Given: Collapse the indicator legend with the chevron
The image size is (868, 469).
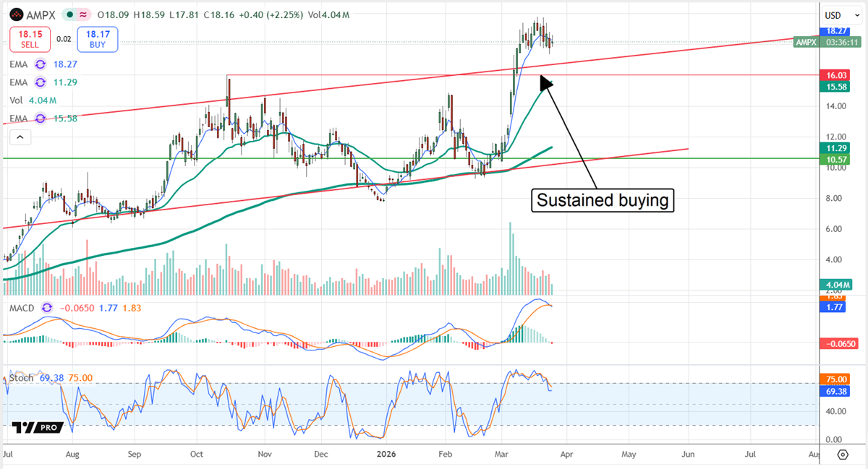Looking at the screenshot, I should [x=20, y=137].
